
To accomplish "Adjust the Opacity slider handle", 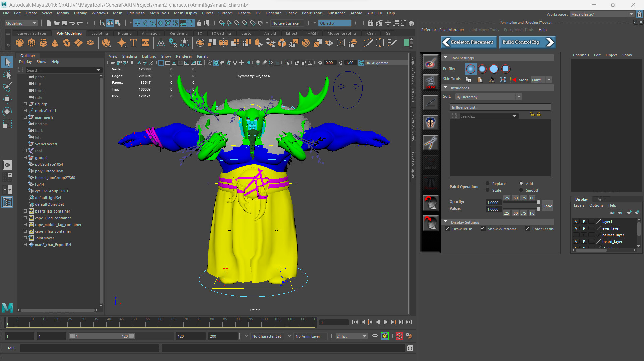I will click(x=538, y=202).
